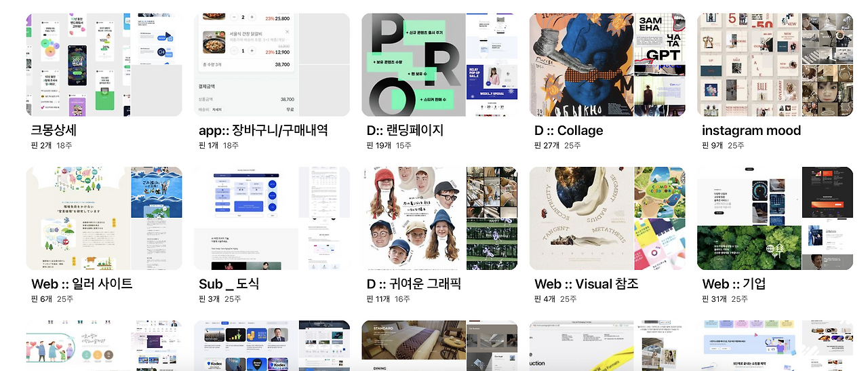Click the instagram mood board title

coord(751,130)
